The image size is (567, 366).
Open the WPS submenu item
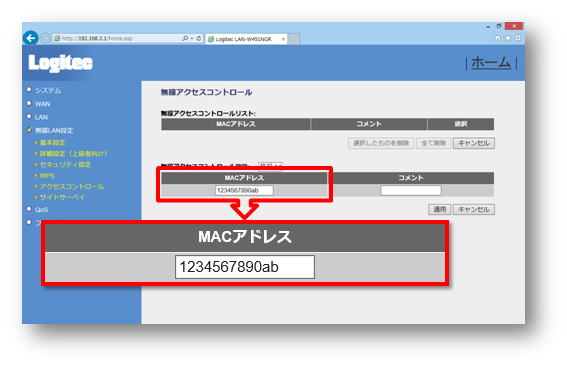[47, 176]
